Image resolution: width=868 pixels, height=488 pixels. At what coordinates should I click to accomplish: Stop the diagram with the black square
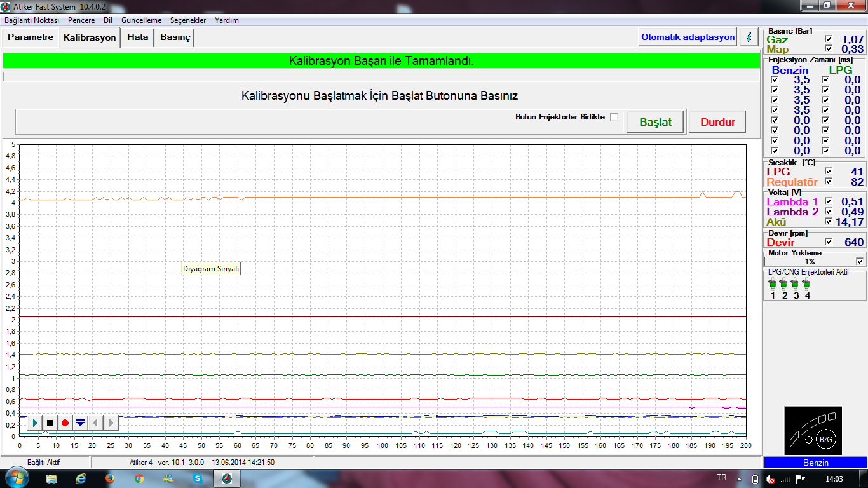pos(50,423)
